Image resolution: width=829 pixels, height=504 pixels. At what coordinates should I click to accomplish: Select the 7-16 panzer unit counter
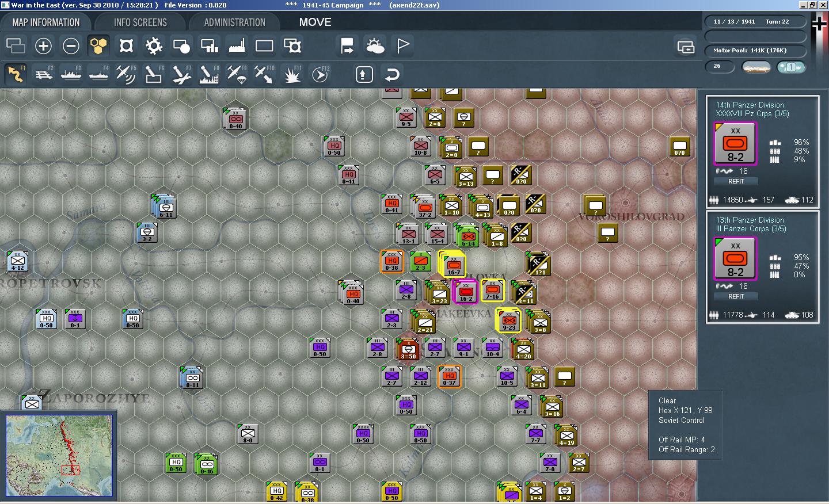pos(493,291)
